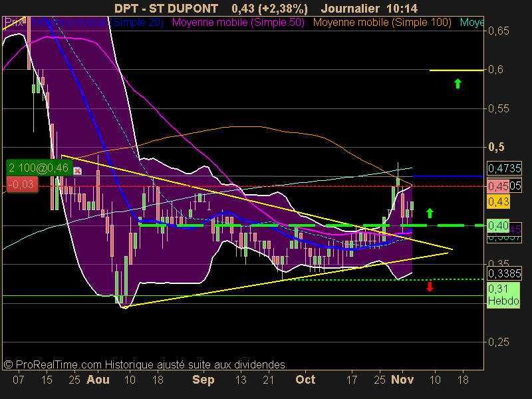532x399 pixels.
Task: Click the red down arrow below the dotted green line
Action: pyautogui.click(x=430, y=287)
